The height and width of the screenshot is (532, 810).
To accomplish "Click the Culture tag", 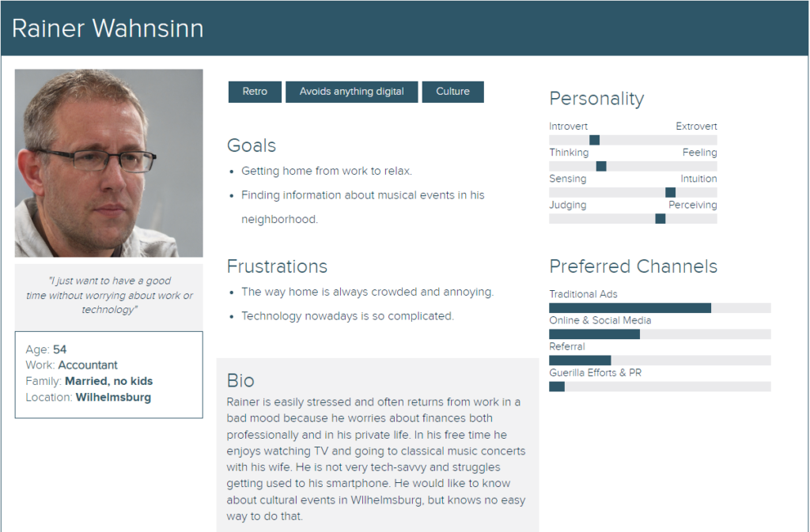I will click(452, 92).
